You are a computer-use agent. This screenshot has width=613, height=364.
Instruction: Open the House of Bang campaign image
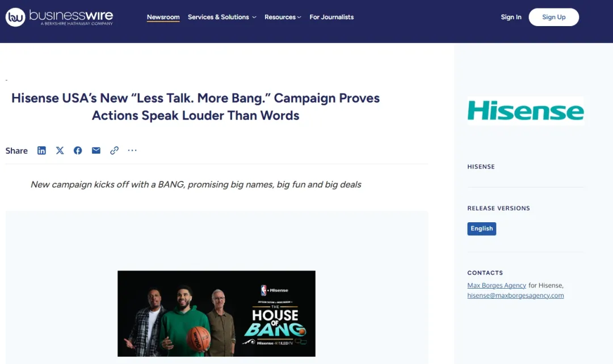click(x=216, y=313)
